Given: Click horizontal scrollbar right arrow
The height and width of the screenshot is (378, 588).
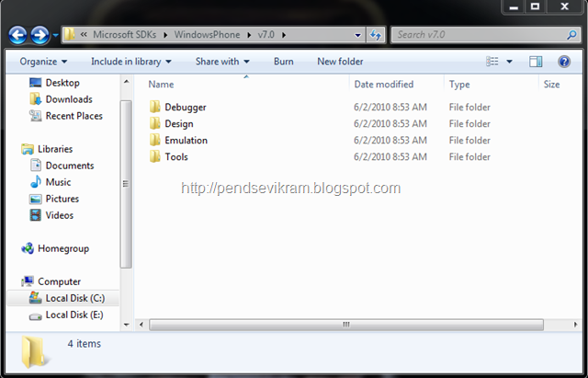Looking at the screenshot, I should (576, 325).
